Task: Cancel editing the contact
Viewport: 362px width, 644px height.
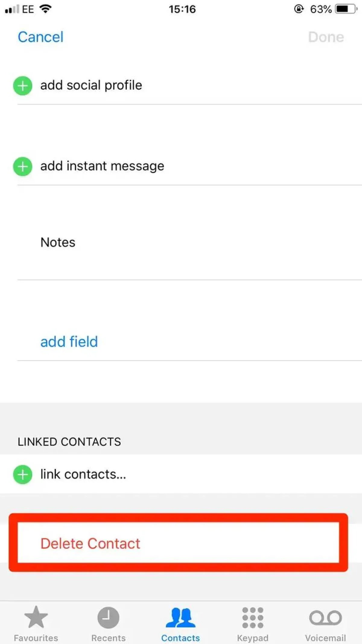Action: point(40,37)
